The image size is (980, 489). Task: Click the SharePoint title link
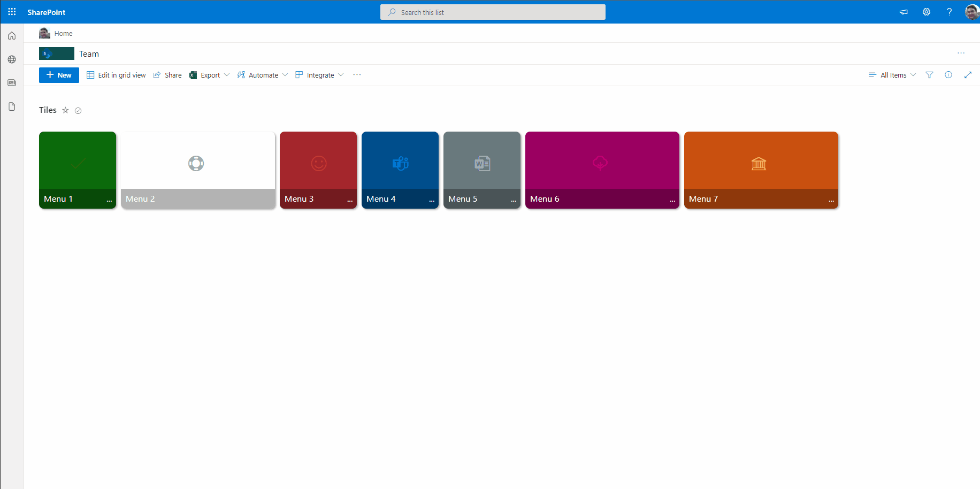click(x=47, y=12)
